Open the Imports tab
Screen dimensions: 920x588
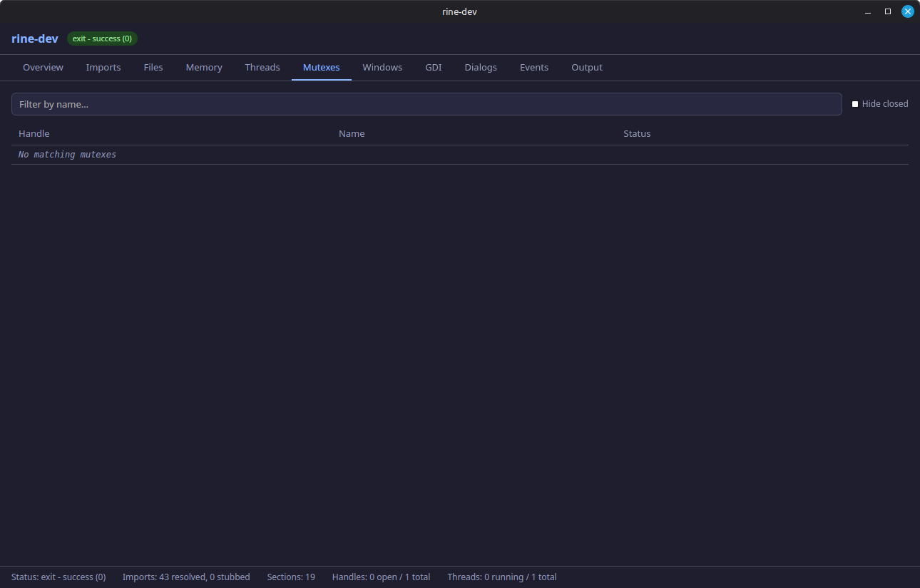pos(103,67)
